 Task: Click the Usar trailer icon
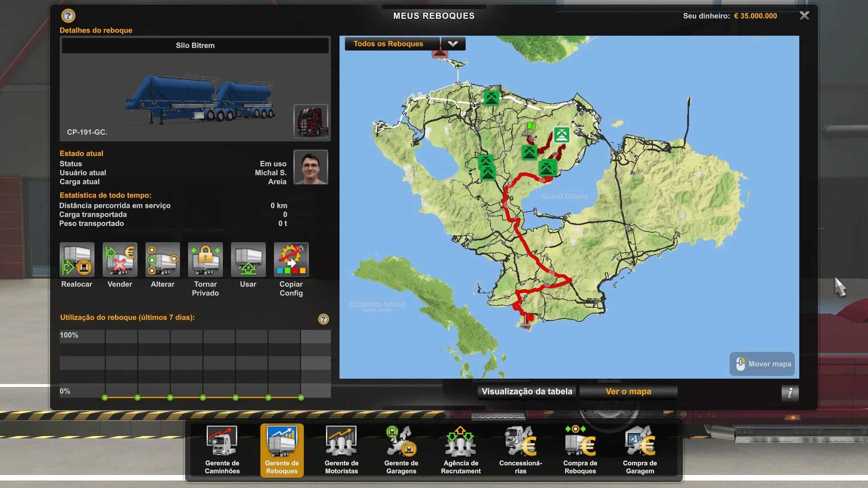click(248, 260)
